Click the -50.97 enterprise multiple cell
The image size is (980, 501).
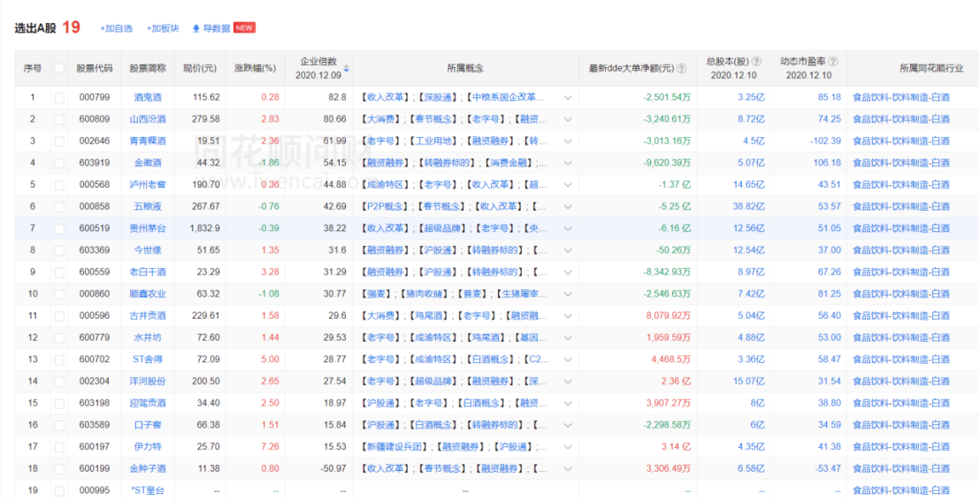333,469
